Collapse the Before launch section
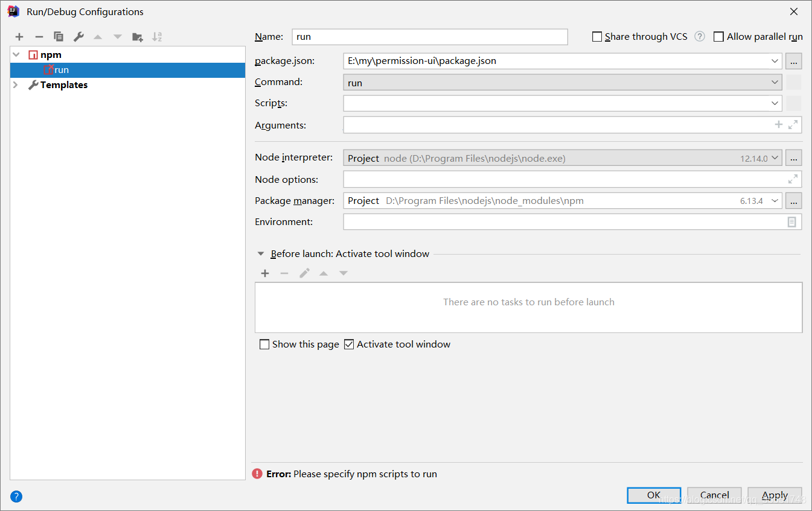 click(x=261, y=254)
